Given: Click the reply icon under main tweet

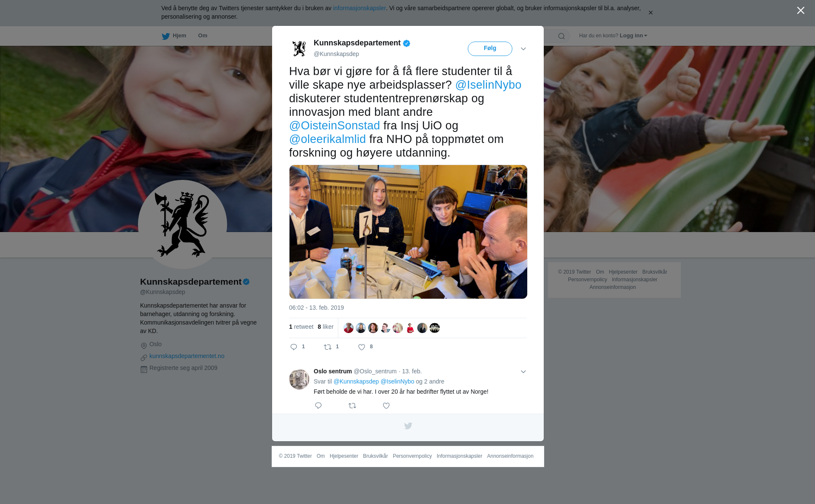Looking at the screenshot, I should coord(294,347).
